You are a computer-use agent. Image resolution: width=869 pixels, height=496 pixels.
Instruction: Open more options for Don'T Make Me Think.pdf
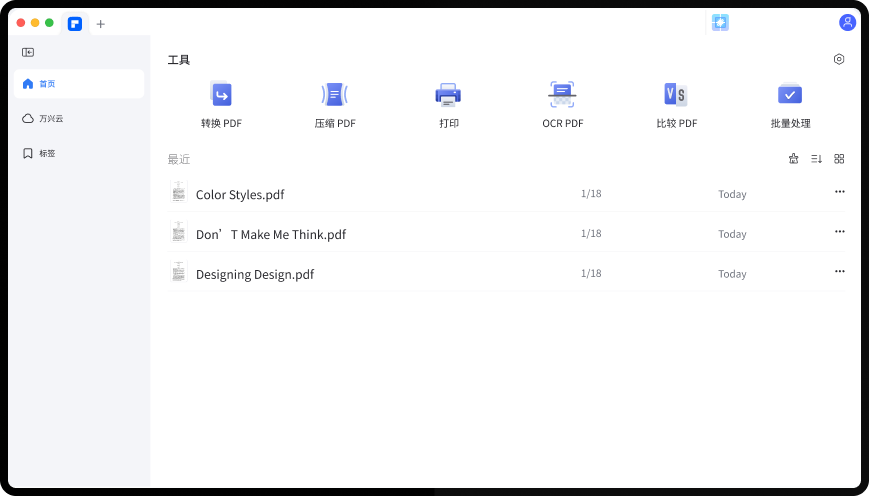[x=840, y=232]
